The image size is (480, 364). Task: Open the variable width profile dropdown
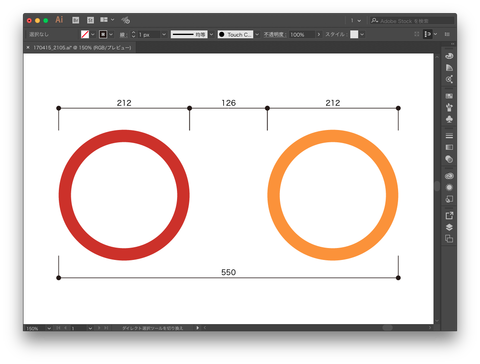click(x=211, y=34)
